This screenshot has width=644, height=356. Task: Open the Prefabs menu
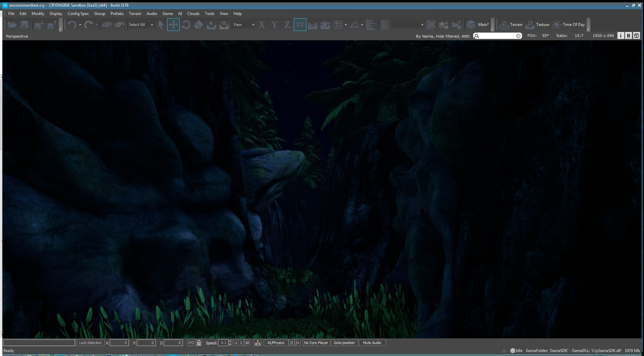(117, 14)
